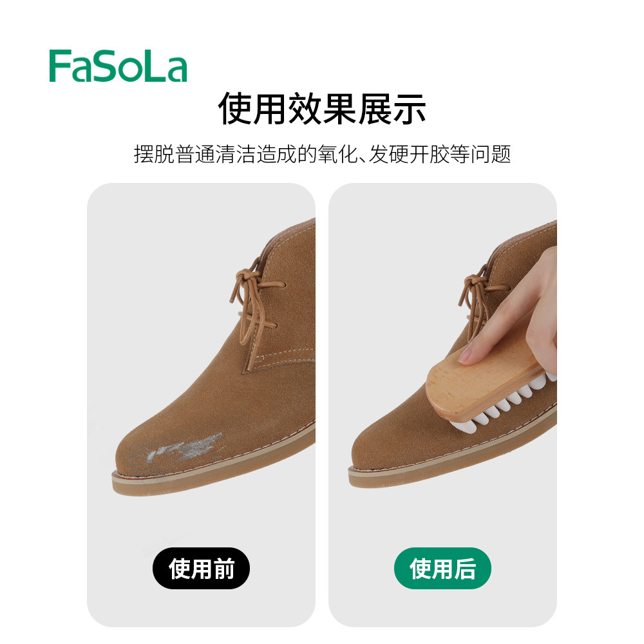Screen dimensions: 644x644
Task: Click the grey area below the 使用后 label
Action: [443, 608]
